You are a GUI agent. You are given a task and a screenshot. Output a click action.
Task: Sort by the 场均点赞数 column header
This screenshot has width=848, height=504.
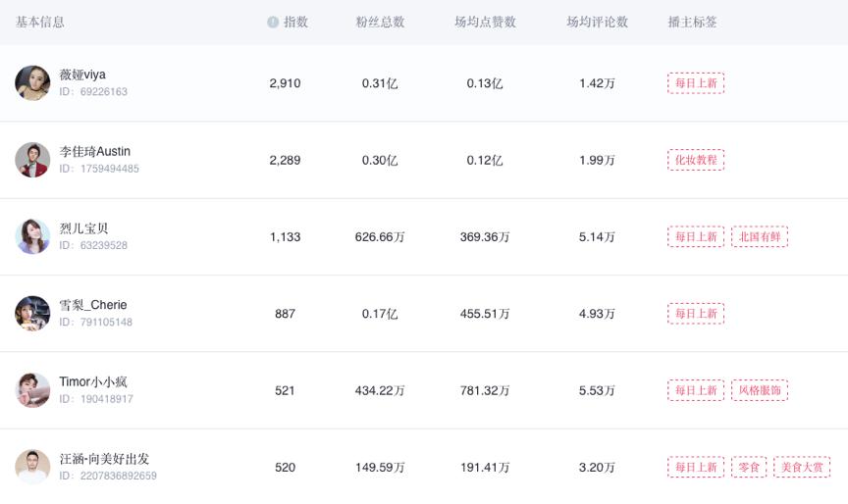click(x=485, y=22)
